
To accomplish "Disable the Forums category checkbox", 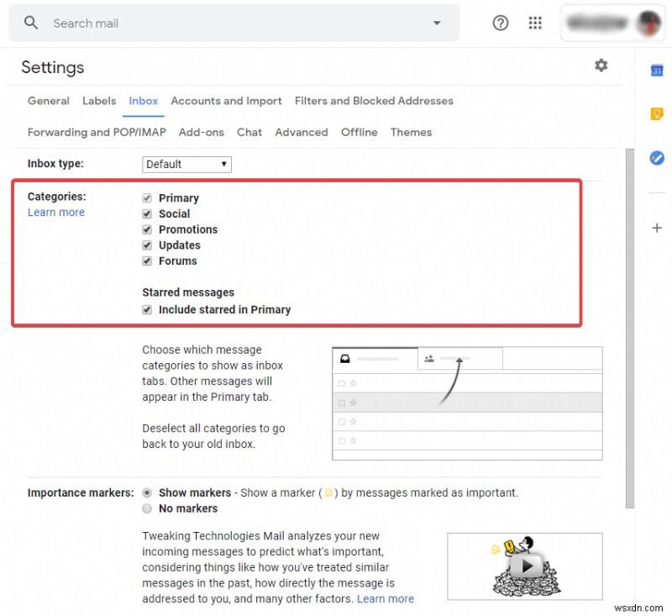I will pyautogui.click(x=148, y=261).
